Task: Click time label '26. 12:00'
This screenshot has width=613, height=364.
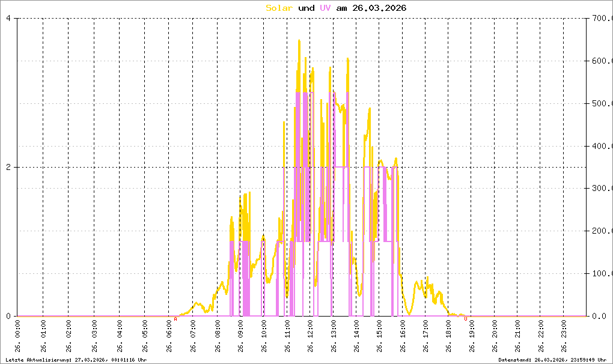Action: 310,336
